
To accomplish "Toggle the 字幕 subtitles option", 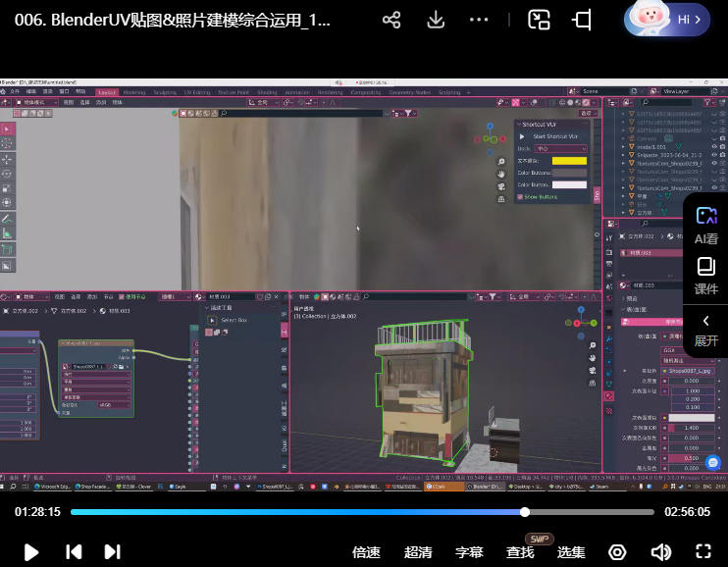I will click(x=469, y=552).
